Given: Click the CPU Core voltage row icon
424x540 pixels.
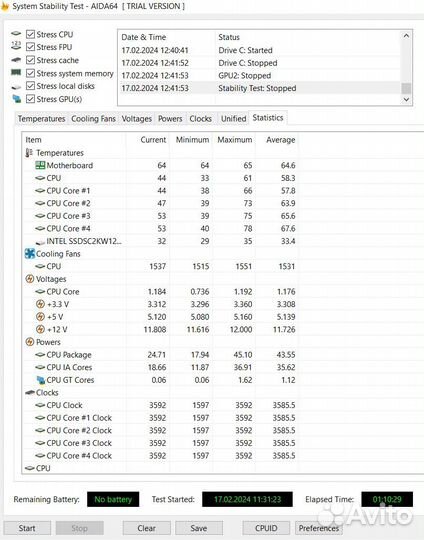Looking at the screenshot, I should 40,292.
